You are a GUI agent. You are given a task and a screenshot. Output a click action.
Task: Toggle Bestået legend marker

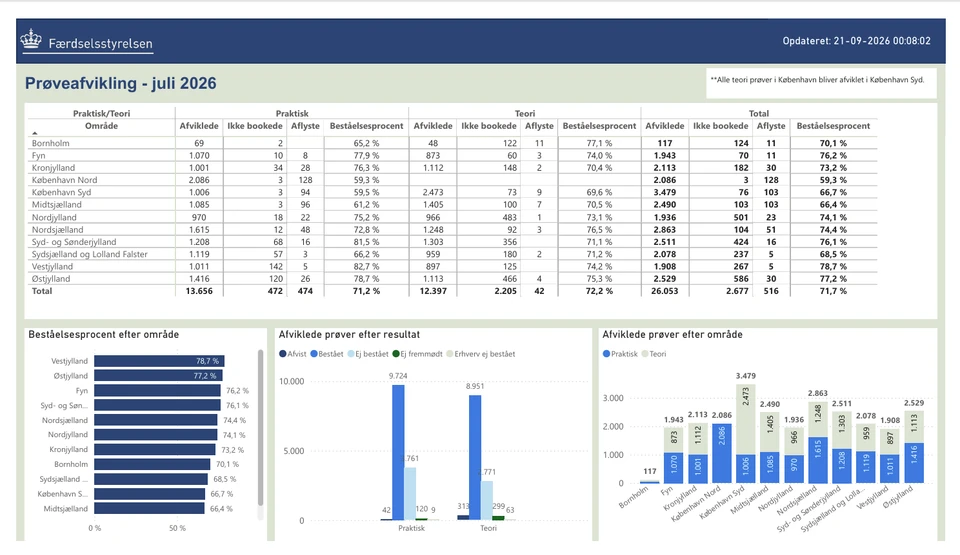point(314,354)
